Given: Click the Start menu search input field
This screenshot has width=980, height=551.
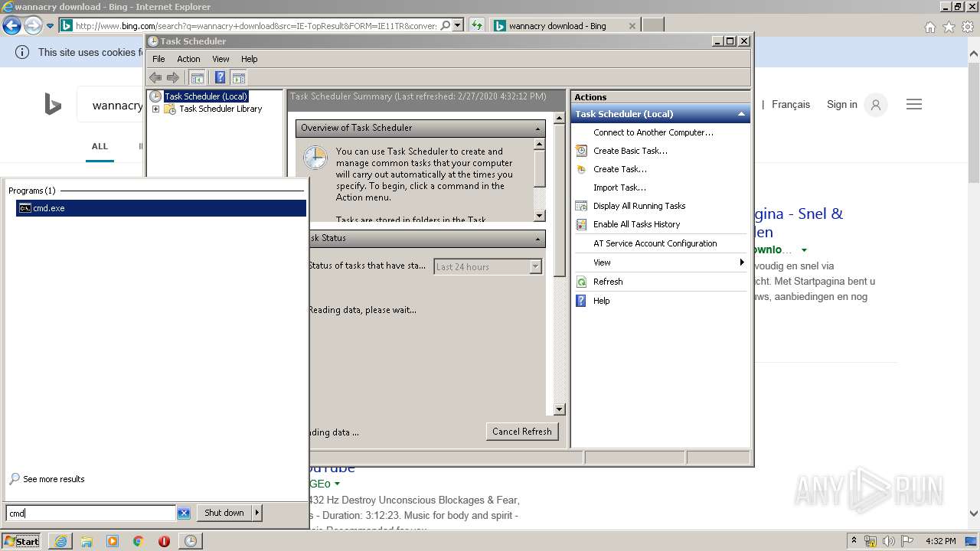Looking at the screenshot, I should [91, 514].
